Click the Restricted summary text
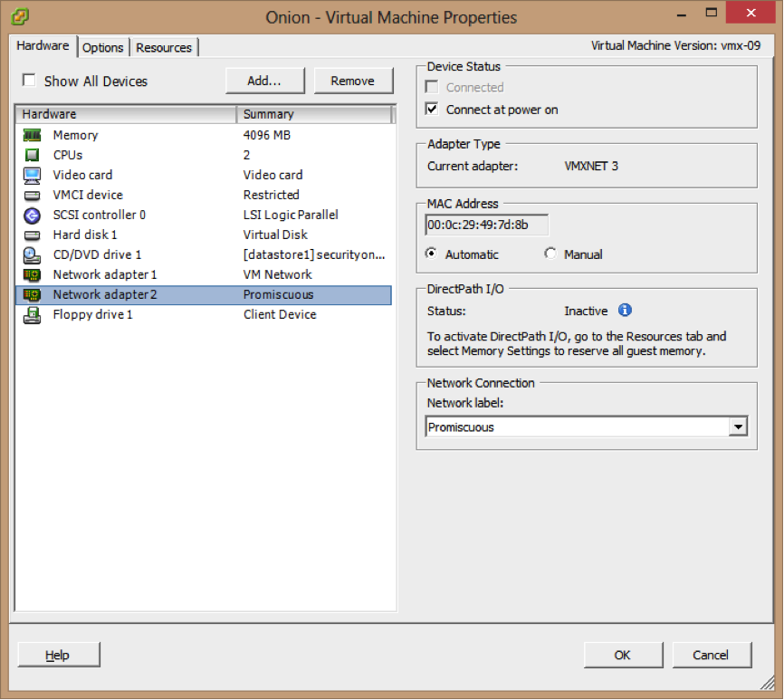784x700 pixels. pos(272,195)
